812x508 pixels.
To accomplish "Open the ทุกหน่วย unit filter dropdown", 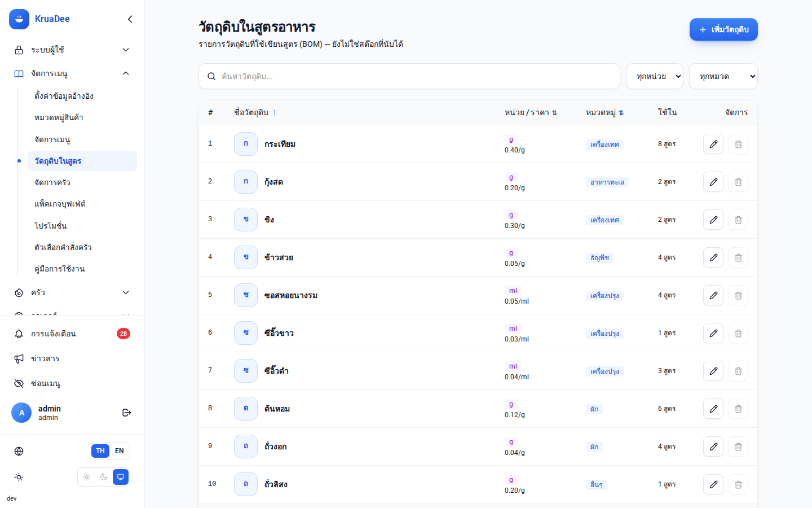I will point(655,76).
